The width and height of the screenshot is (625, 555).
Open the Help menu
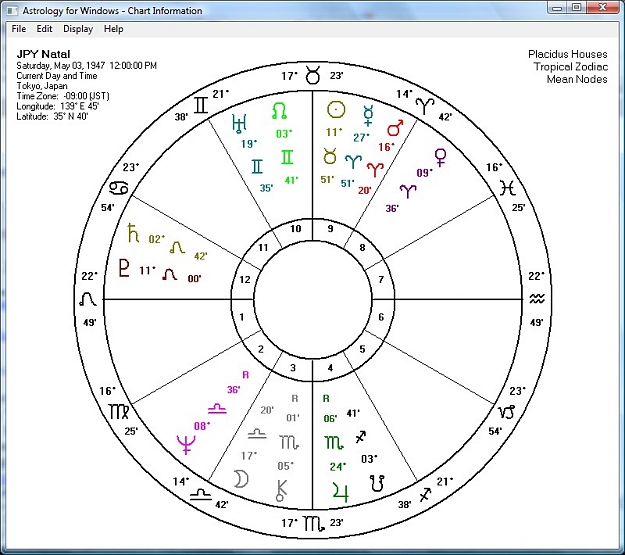click(114, 29)
